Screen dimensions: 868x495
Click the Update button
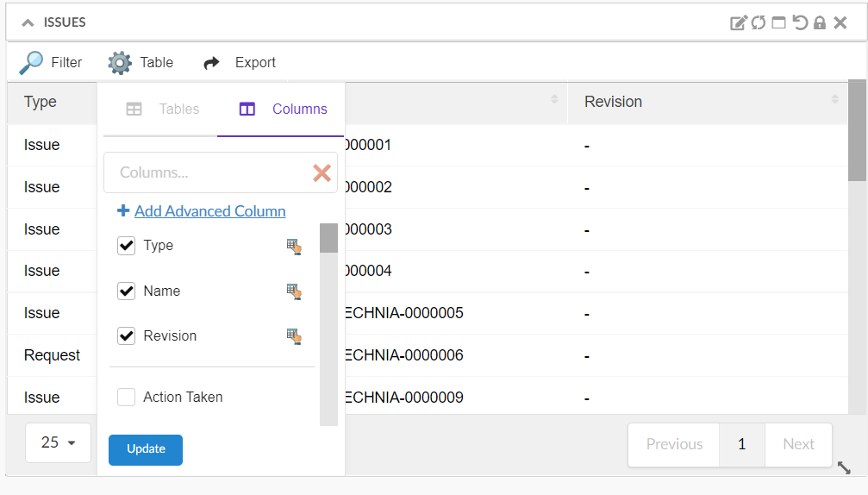146,449
